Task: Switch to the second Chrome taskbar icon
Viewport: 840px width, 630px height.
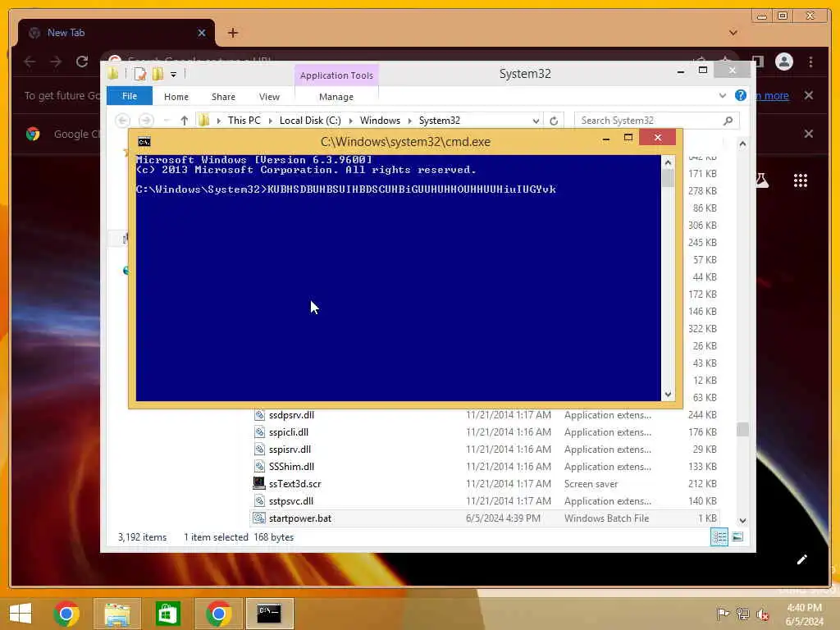Action: pos(218,614)
